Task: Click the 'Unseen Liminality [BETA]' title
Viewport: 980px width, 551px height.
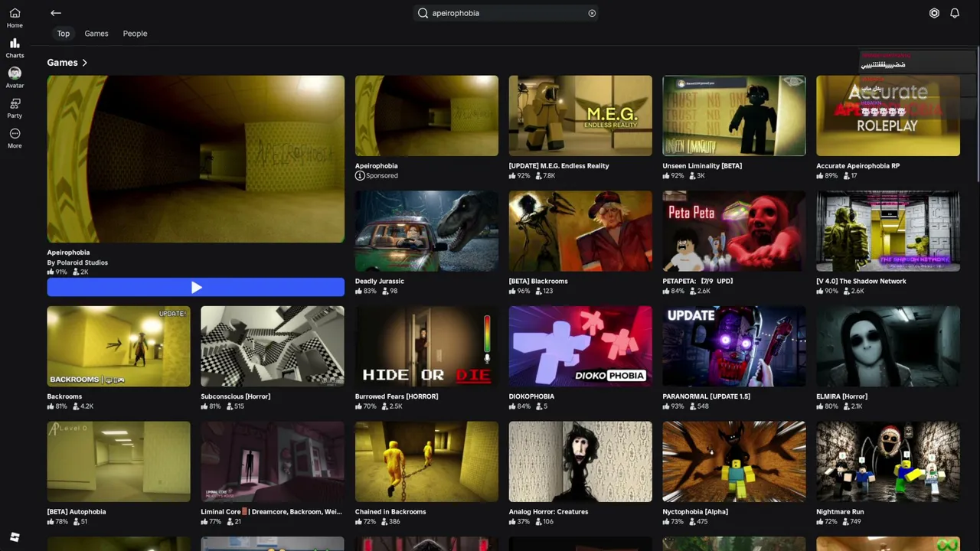Action: coord(702,166)
